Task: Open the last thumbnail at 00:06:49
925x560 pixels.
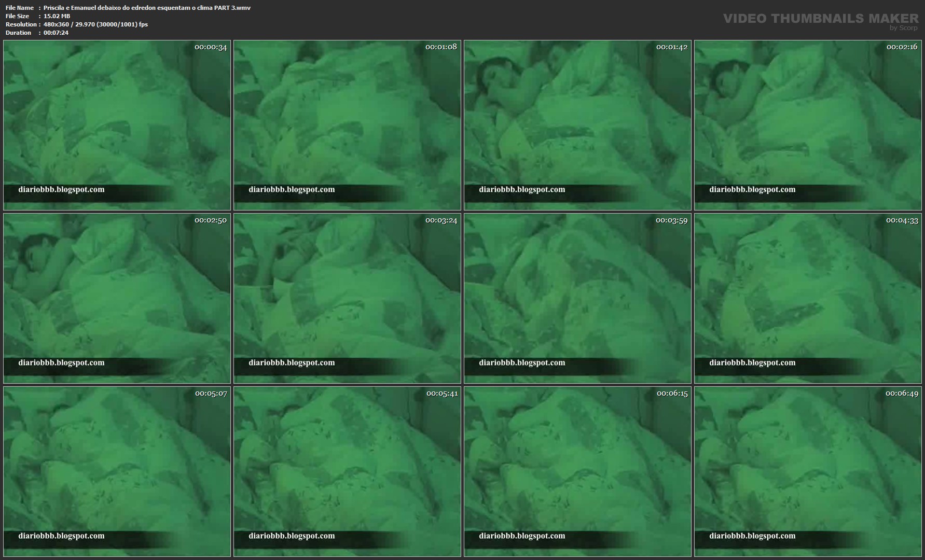Action: click(808, 471)
